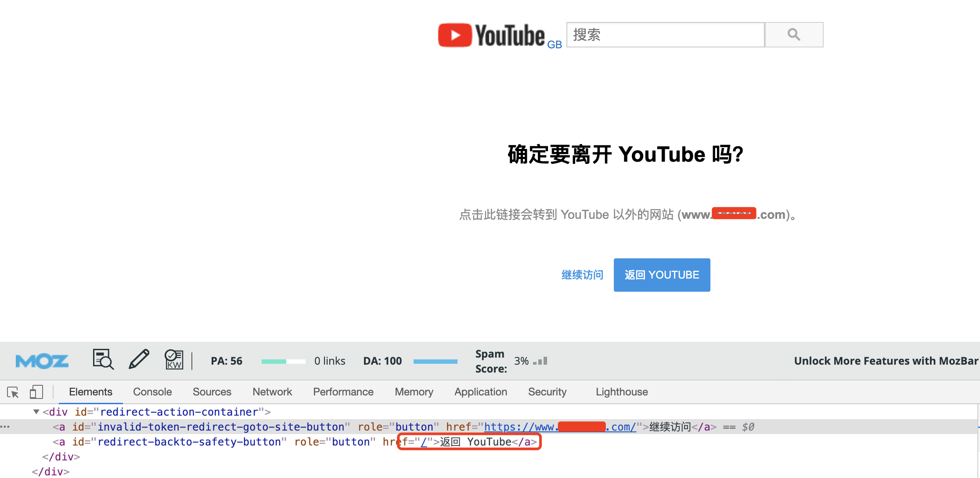The image size is (980, 478).
Task: Open MozBar page analysis icon
Action: [103, 359]
